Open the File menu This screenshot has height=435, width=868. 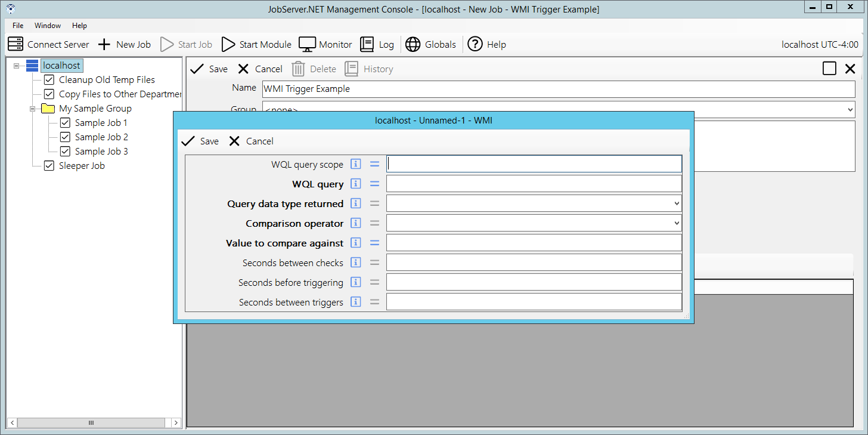(x=18, y=26)
